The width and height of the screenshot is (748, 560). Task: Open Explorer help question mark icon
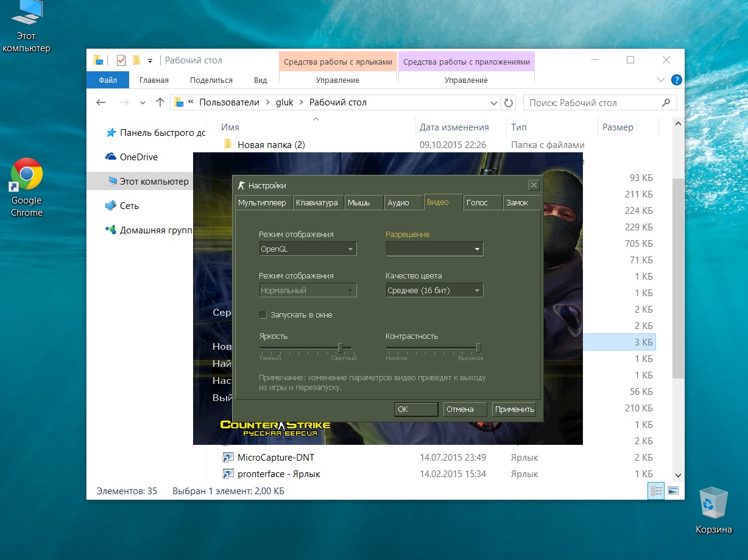pos(676,80)
